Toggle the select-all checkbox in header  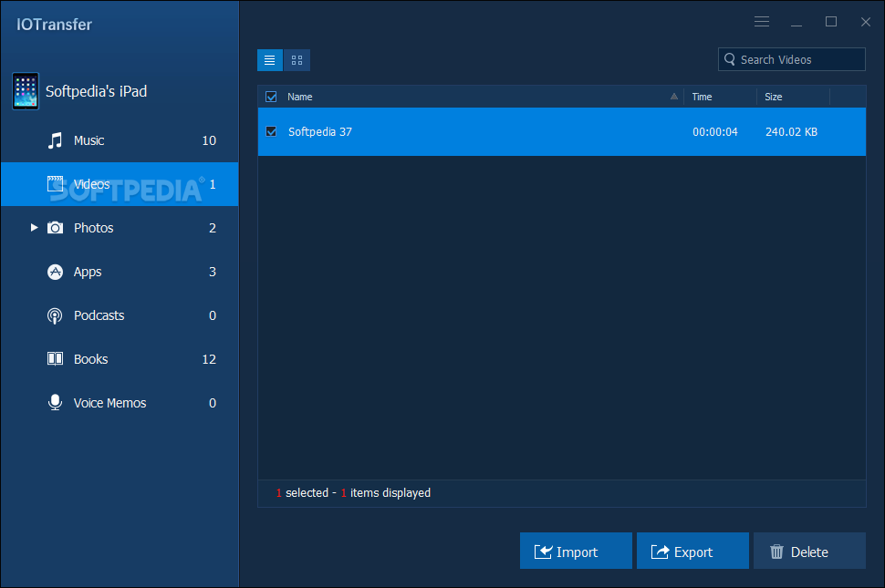tap(271, 97)
